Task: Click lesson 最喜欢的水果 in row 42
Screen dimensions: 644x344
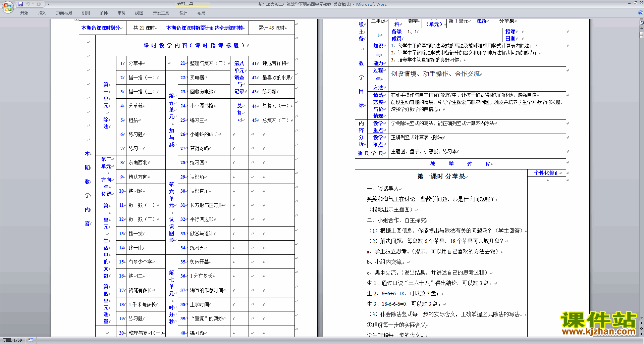Action: click(x=277, y=78)
